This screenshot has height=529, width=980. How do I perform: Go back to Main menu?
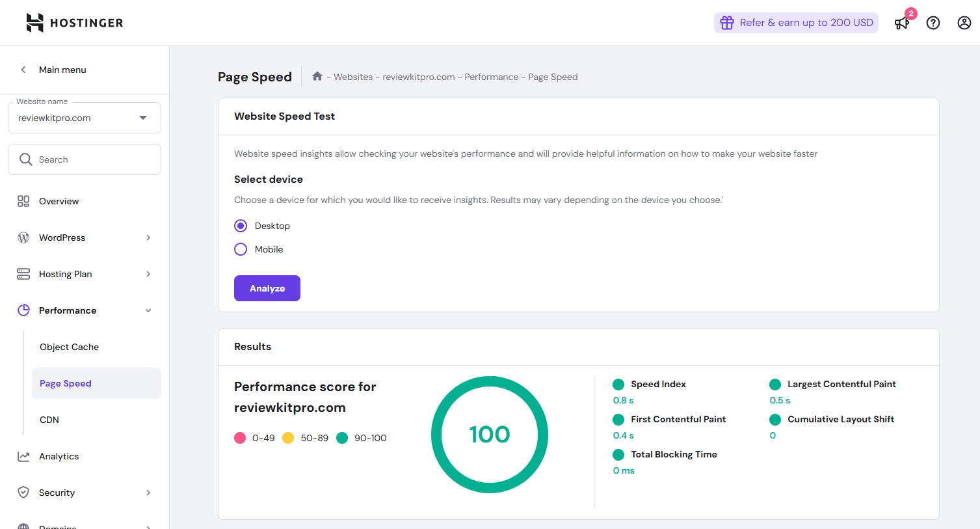pos(62,70)
